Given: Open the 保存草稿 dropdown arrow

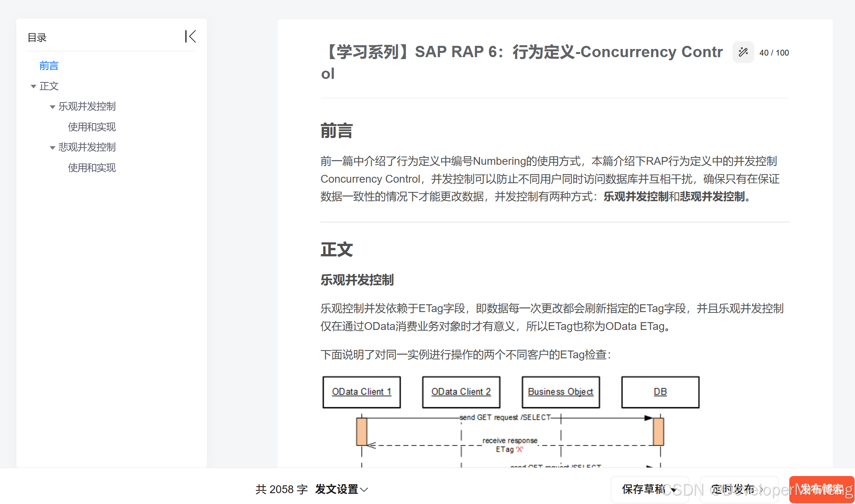Looking at the screenshot, I should (x=674, y=490).
